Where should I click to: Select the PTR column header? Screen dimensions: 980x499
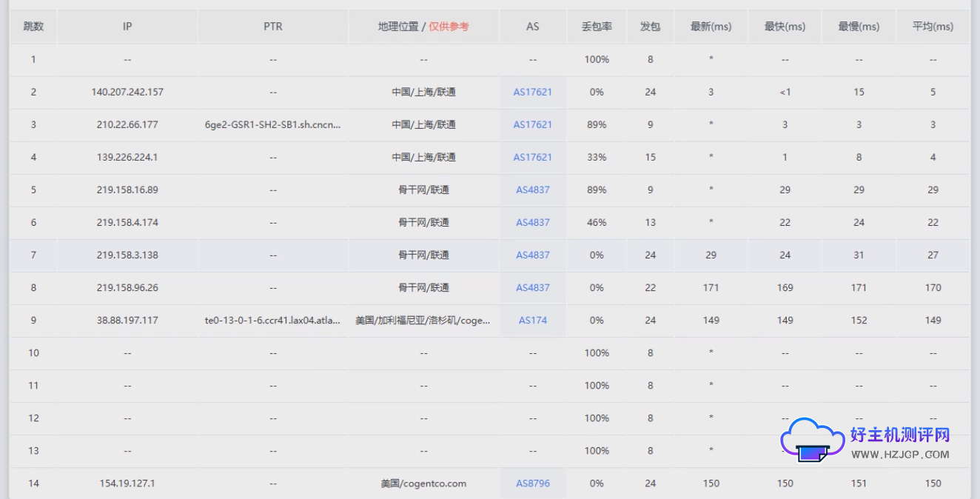point(273,26)
